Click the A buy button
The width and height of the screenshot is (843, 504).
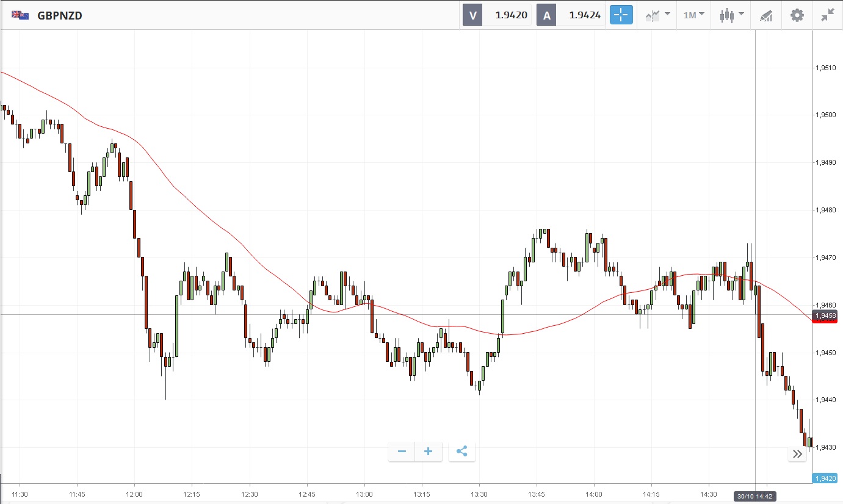[546, 15]
